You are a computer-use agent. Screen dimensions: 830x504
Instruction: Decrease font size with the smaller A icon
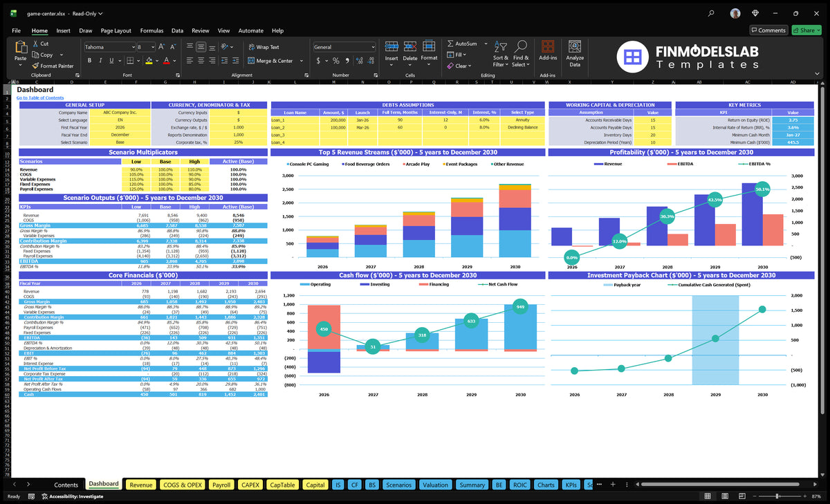pyautogui.click(x=173, y=46)
